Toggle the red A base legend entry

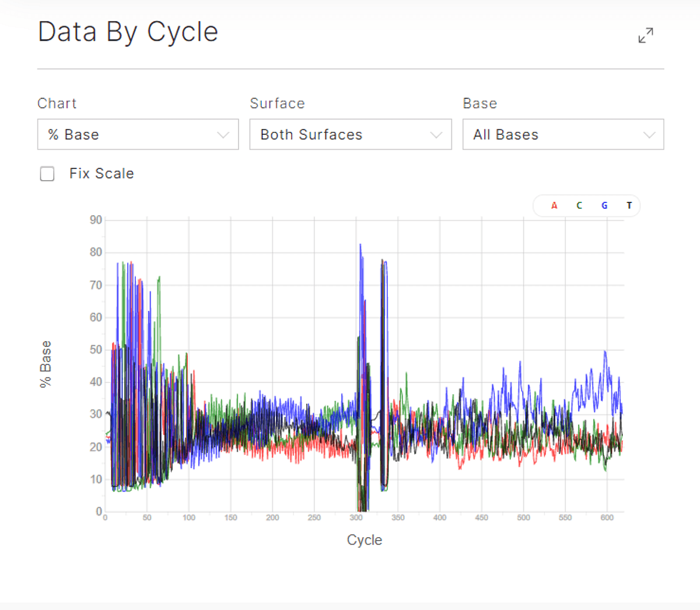coord(554,205)
